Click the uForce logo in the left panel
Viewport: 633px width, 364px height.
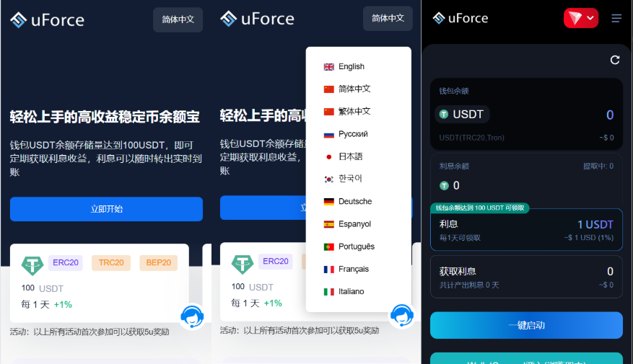[47, 19]
